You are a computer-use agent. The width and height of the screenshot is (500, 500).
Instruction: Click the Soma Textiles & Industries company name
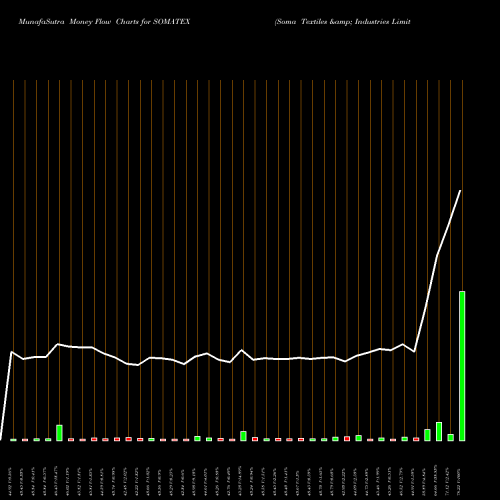343,22
